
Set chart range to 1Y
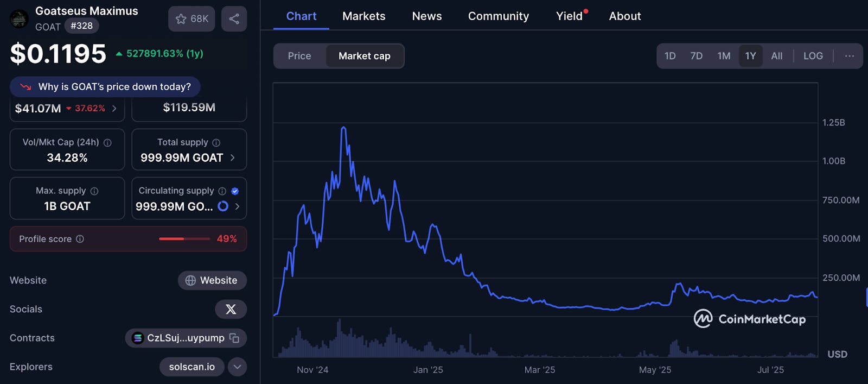pos(750,56)
